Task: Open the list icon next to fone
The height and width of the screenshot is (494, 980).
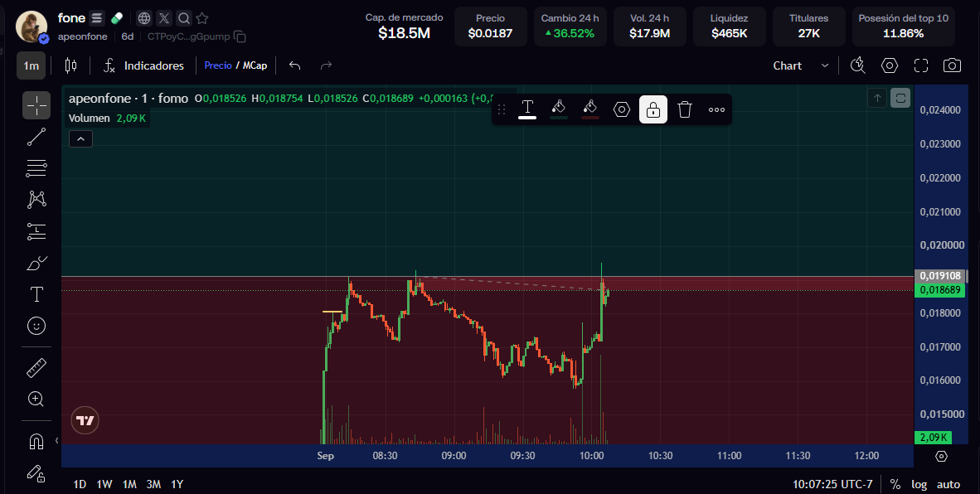Action: [96, 18]
